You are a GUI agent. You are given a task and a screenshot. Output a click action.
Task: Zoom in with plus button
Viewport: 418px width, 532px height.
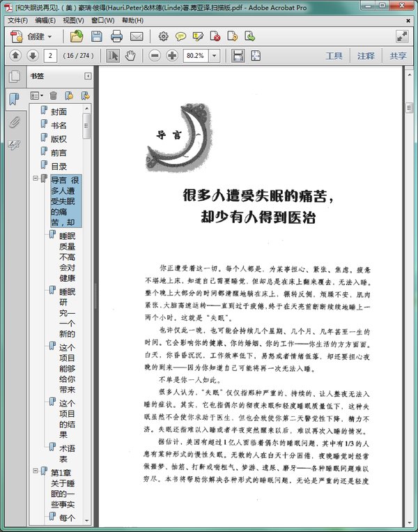172,55
